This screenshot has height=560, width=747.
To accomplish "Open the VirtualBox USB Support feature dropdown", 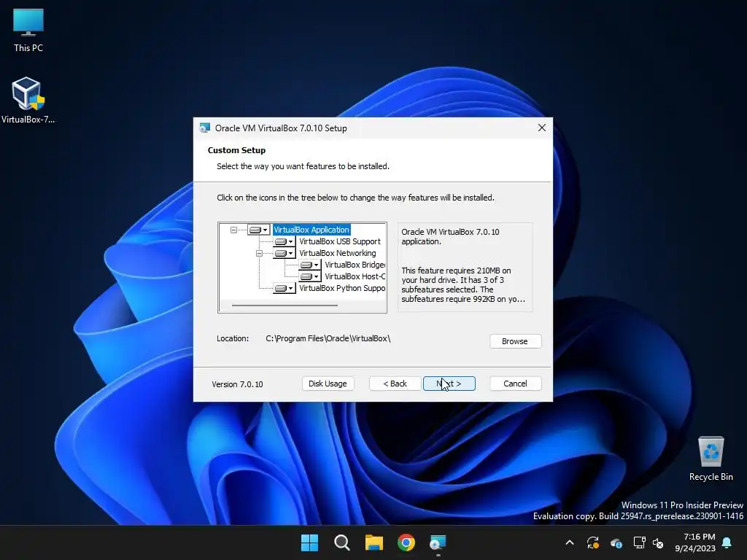I will click(x=285, y=242).
